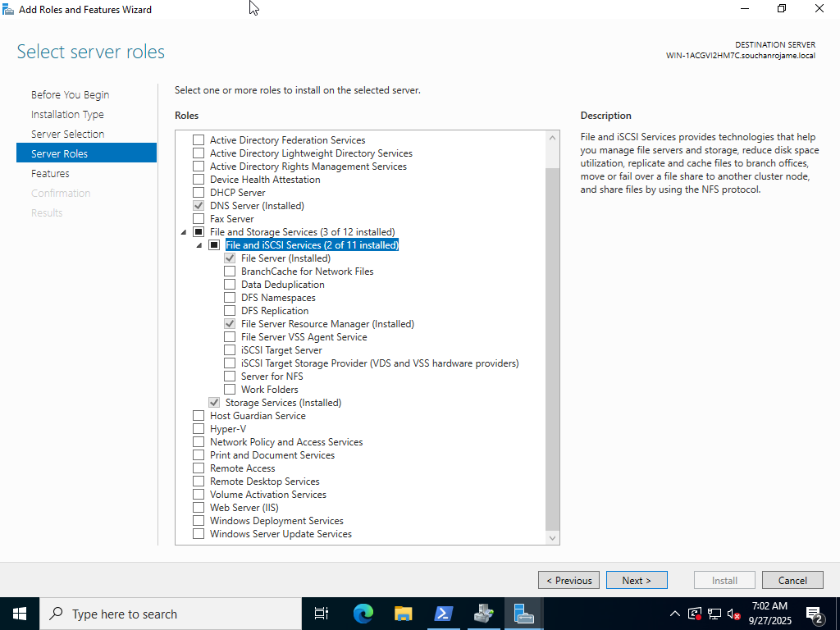Click the taskbar search box

click(164, 613)
